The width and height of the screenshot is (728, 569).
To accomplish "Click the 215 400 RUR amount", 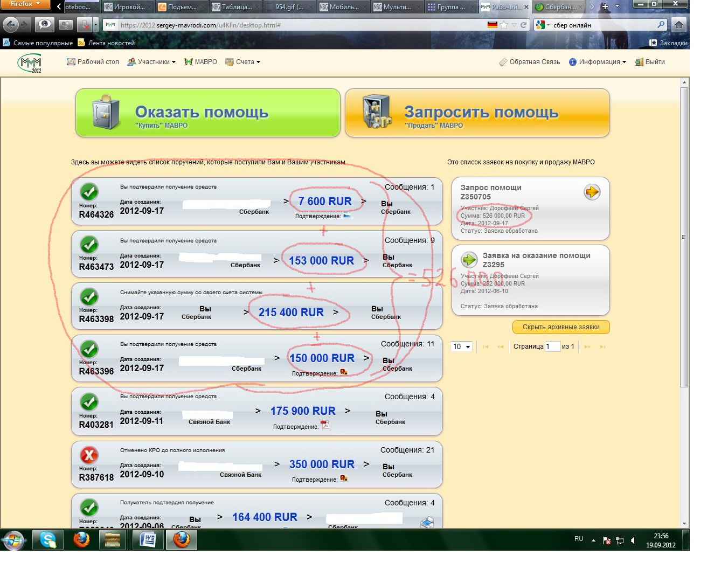I will pos(291,313).
